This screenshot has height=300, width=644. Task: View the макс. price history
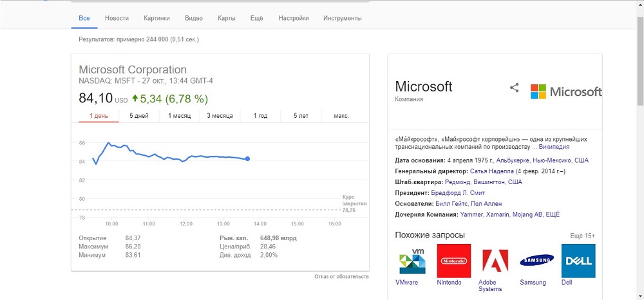(341, 116)
